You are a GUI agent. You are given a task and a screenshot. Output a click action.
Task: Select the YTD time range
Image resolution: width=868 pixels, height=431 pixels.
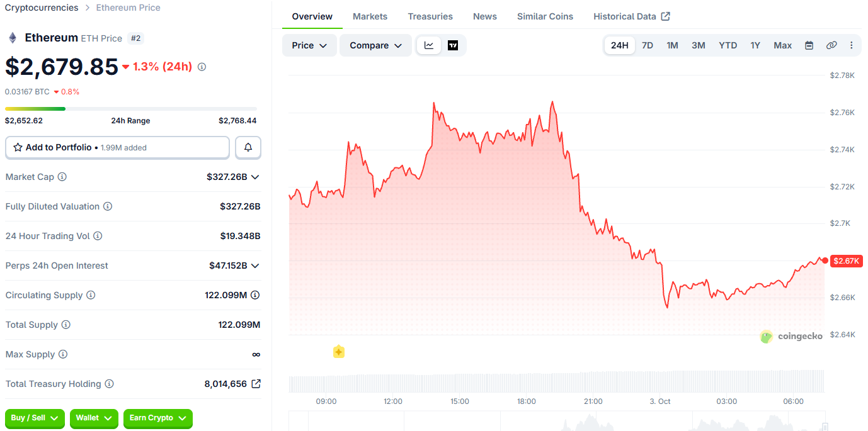(728, 45)
